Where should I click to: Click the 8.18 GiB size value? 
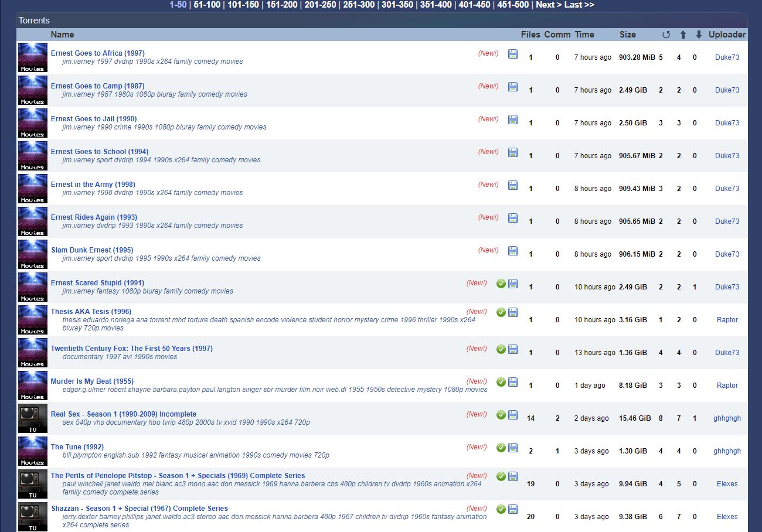tap(633, 386)
